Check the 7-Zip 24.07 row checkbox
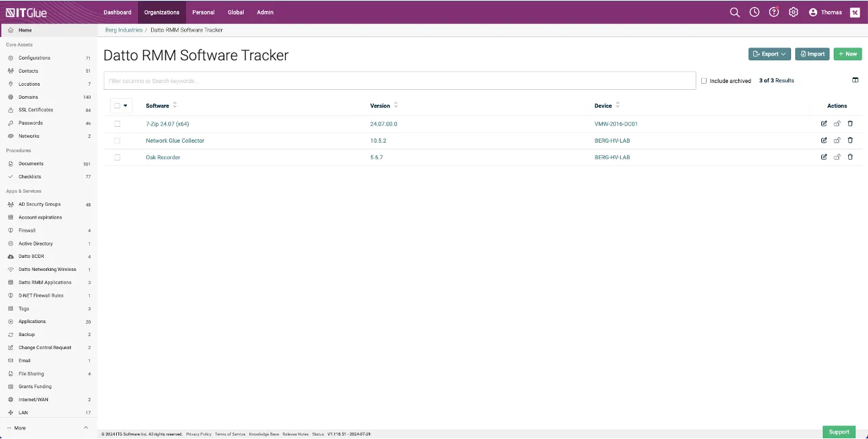Viewport: 868px width, 439px height. [x=117, y=124]
